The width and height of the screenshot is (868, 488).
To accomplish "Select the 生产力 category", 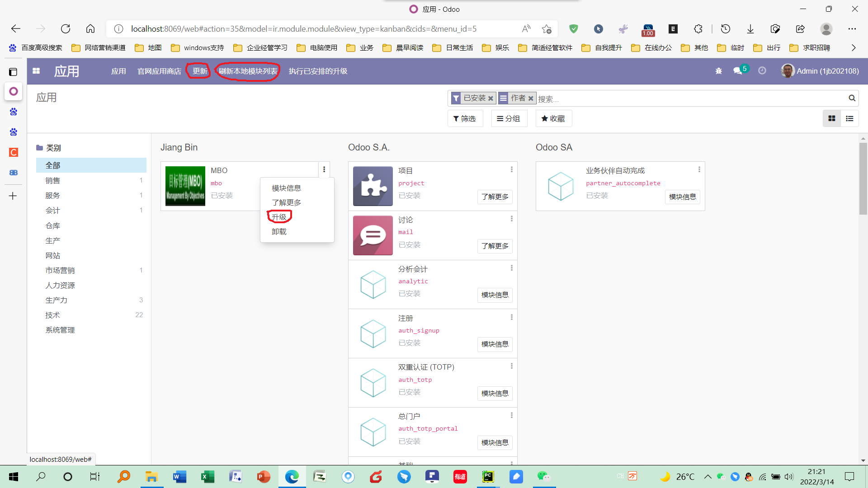I will pyautogui.click(x=91, y=300).
